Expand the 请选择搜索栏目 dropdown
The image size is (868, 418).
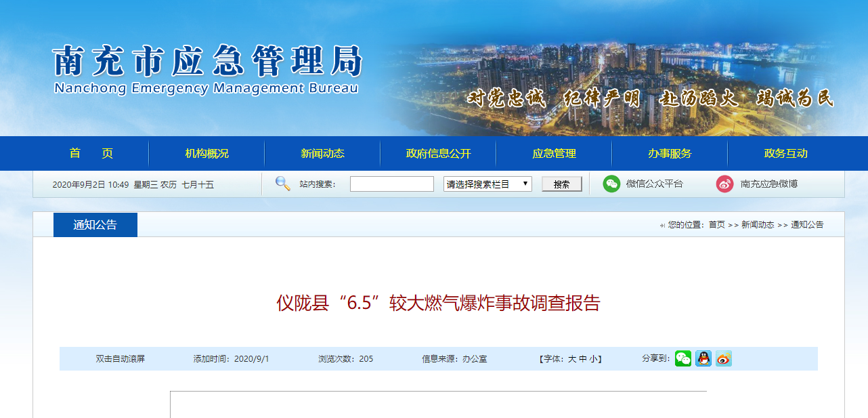pos(487,184)
